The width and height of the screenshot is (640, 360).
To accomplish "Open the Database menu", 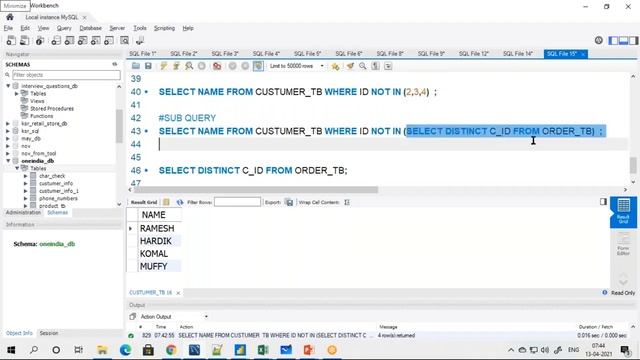I will point(91,28).
